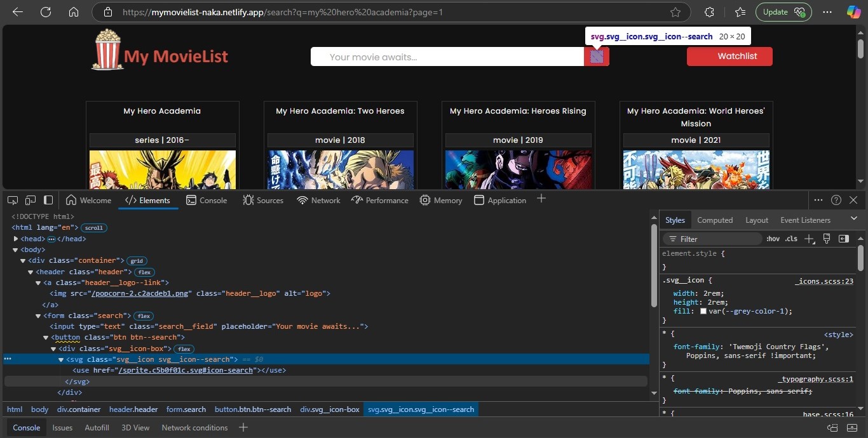Add new style rule with plus icon

coord(809,239)
